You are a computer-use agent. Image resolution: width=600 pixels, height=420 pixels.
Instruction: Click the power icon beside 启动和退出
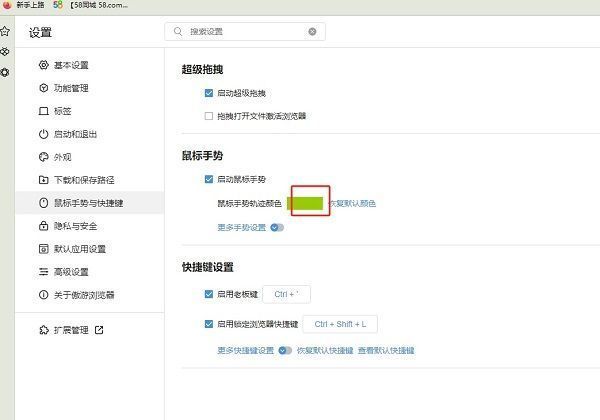pyautogui.click(x=44, y=134)
